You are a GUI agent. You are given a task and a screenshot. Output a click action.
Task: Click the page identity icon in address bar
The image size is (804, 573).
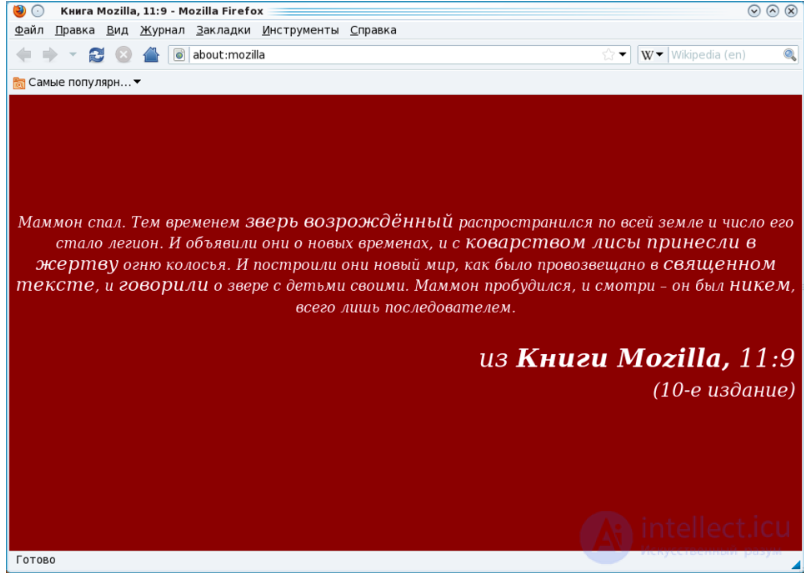pos(180,55)
